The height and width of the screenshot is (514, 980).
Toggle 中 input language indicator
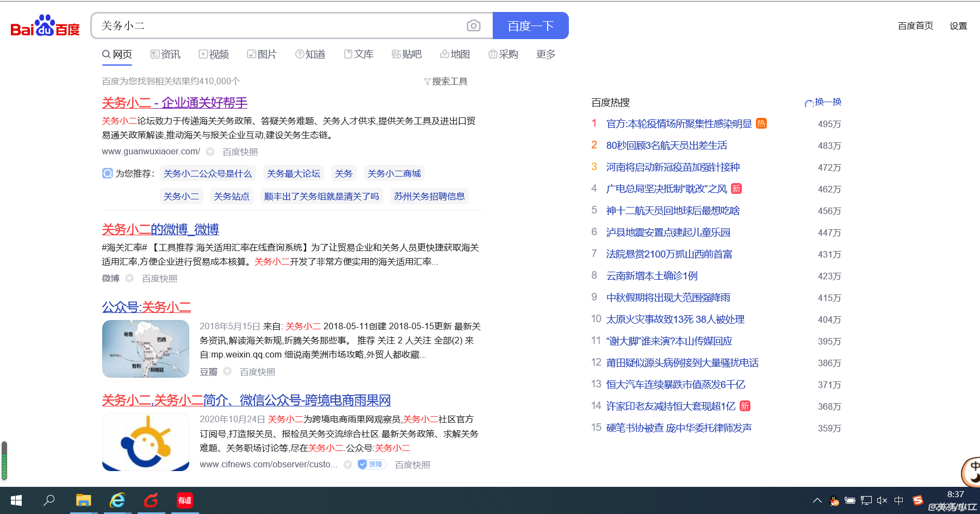point(899,500)
